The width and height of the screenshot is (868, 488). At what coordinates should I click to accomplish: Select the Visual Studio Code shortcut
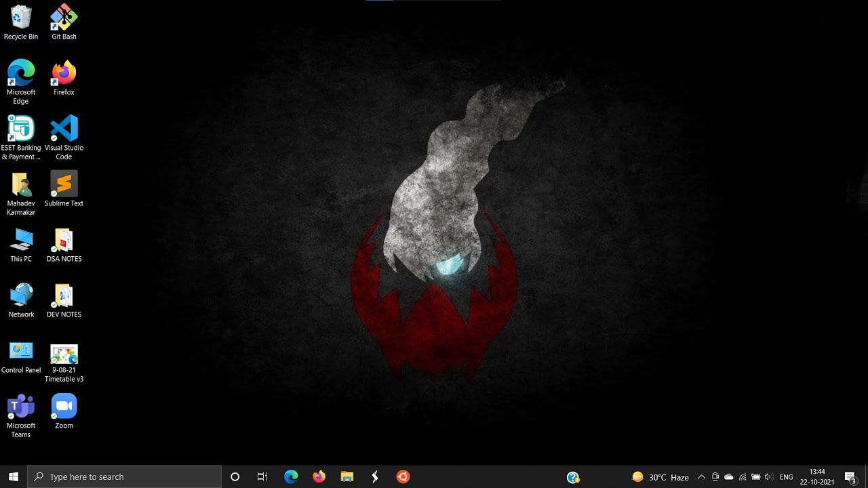64,138
